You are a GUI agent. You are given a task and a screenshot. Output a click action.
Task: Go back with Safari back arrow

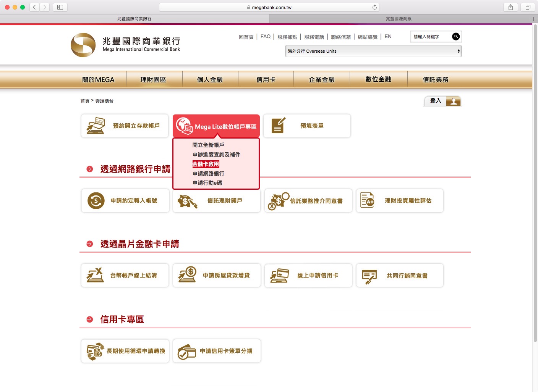point(34,7)
